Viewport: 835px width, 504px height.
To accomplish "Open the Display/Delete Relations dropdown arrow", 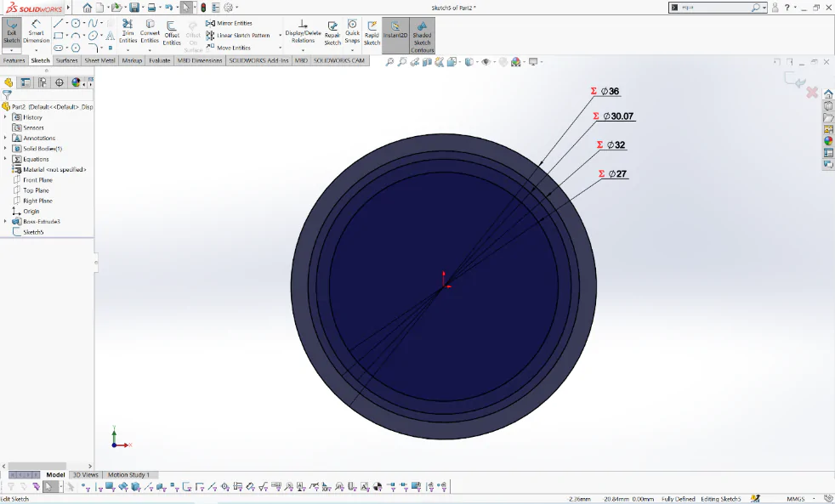I will pyautogui.click(x=303, y=50).
